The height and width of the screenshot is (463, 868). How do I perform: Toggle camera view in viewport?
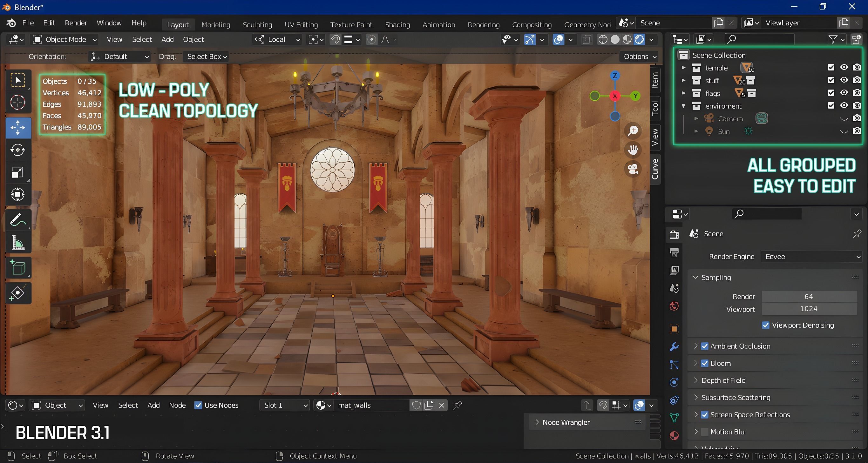tap(633, 169)
